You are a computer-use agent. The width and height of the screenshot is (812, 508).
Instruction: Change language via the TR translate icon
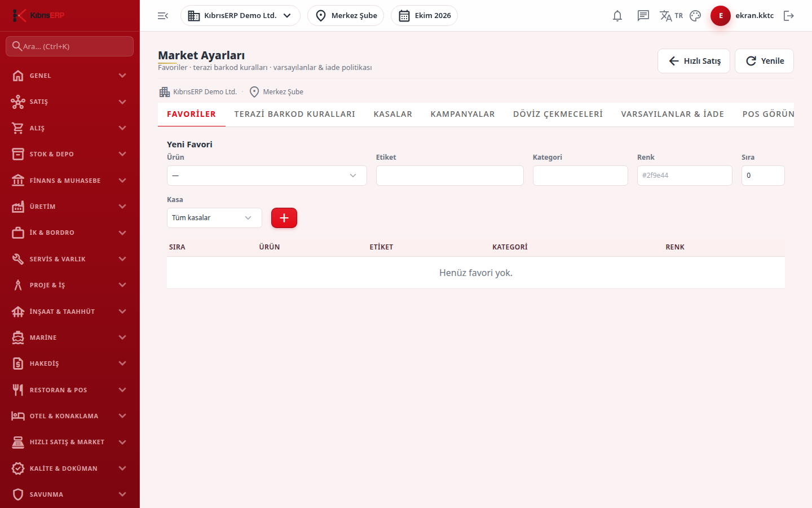pos(671,16)
